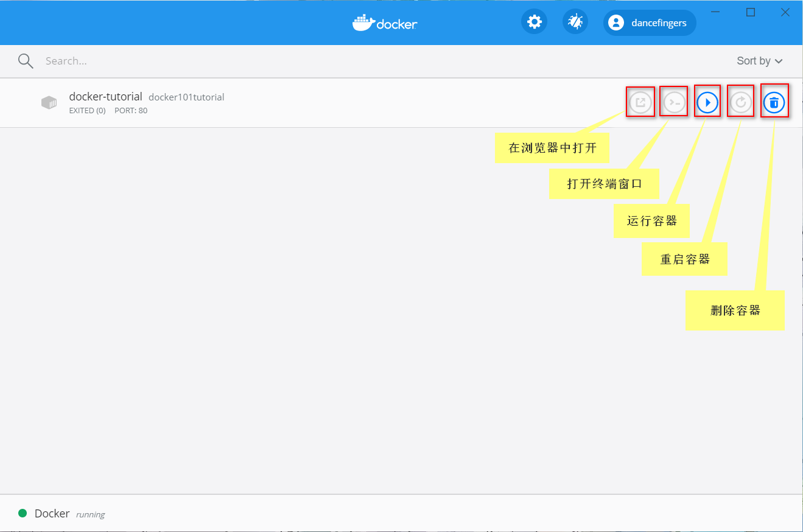Open the troubleshoot bug icon
This screenshot has width=803, height=532.
tap(575, 23)
